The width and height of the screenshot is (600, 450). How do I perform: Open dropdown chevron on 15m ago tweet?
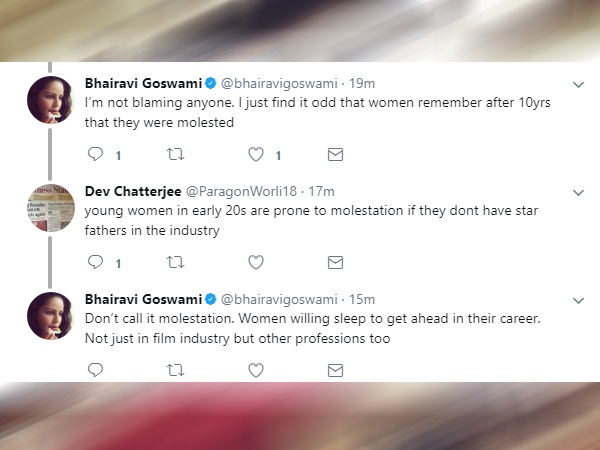tap(577, 299)
